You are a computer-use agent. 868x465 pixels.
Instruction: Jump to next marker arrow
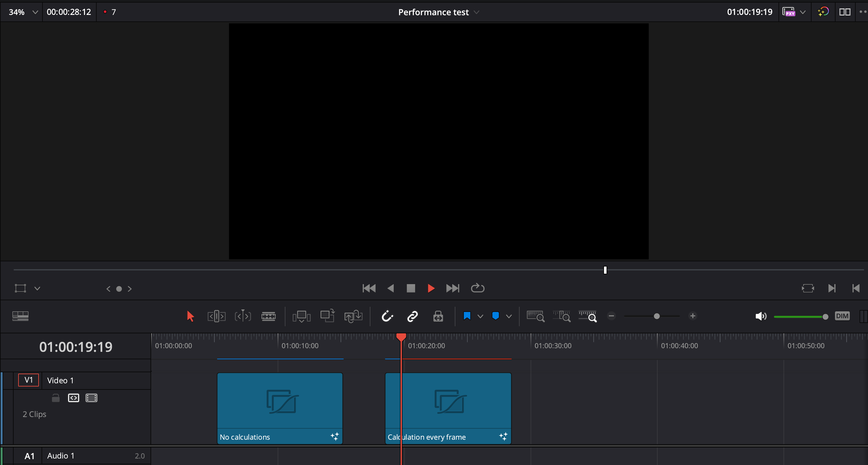tap(130, 289)
